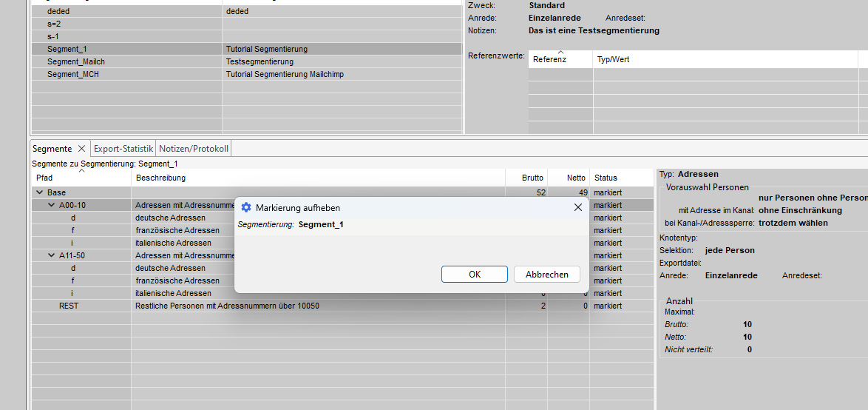This screenshot has height=410, width=868.
Task: Confirm with the OK button
Action: [x=474, y=275]
